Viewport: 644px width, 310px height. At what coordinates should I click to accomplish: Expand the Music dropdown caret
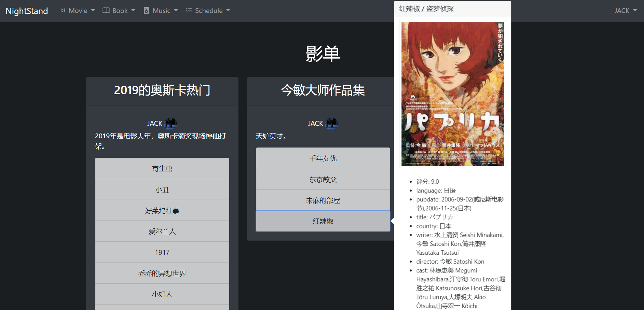click(176, 11)
